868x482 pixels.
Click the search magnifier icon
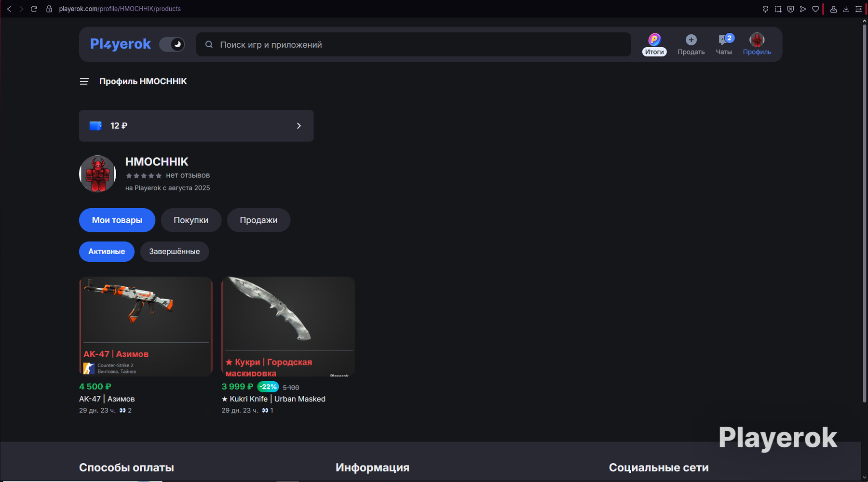click(209, 44)
